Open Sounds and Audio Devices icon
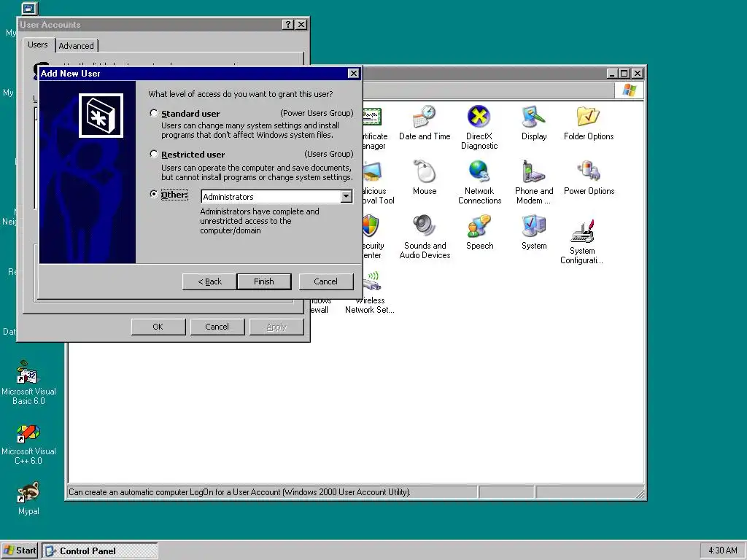The width and height of the screenshot is (747, 560). 425,237
